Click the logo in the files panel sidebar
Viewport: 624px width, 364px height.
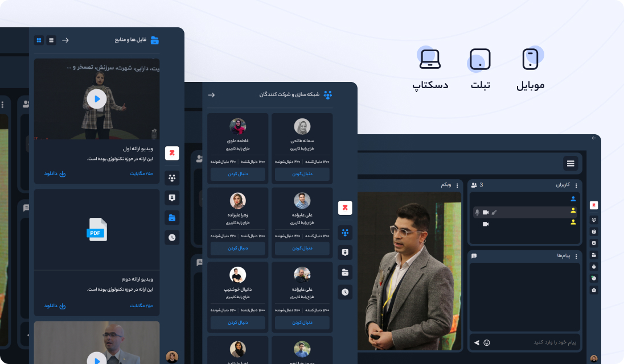tap(172, 153)
